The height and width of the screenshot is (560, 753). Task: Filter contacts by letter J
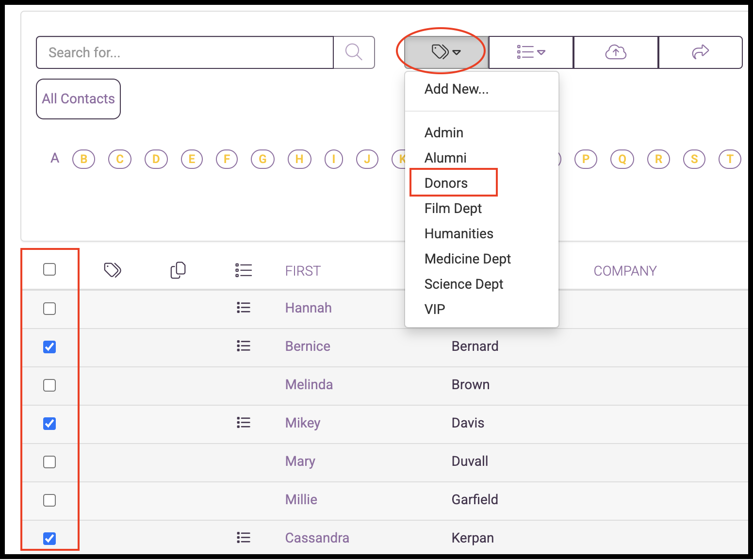coord(367,159)
